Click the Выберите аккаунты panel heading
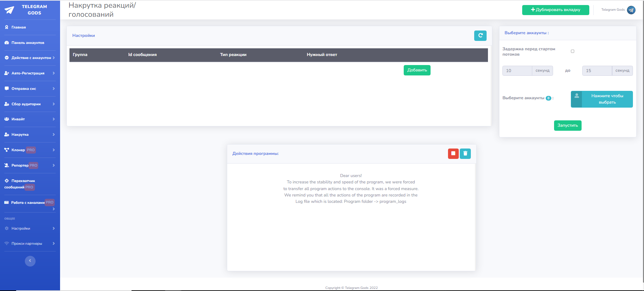644x291 pixels. point(527,33)
